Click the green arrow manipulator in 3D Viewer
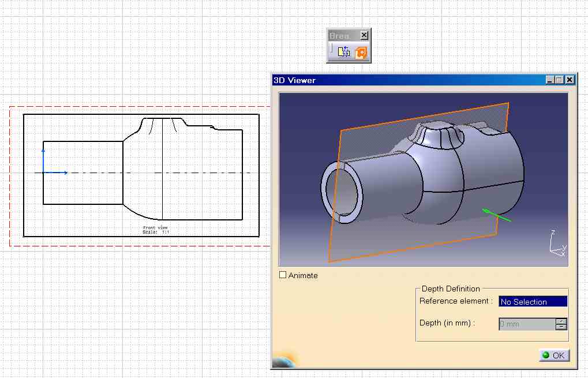This screenshot has width=588, height=378. [496, 215]
